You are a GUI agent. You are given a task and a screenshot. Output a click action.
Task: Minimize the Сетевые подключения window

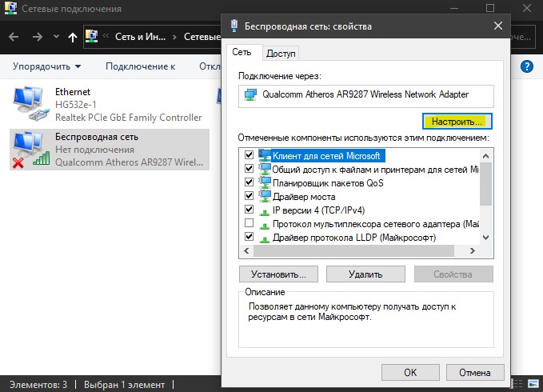(454, 8)
